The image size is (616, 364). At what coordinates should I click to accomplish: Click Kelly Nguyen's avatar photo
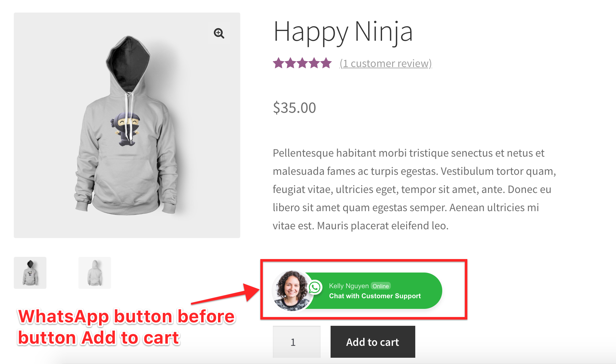tap(291, 290)
